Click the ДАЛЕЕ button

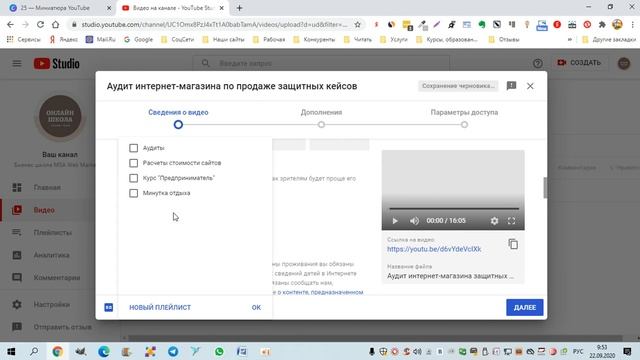524,307
